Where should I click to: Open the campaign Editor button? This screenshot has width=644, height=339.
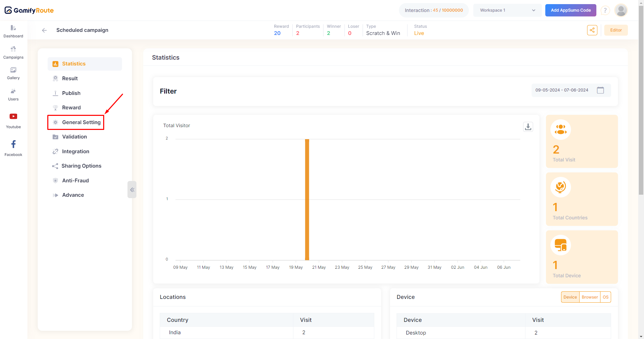tap(616, 30)
